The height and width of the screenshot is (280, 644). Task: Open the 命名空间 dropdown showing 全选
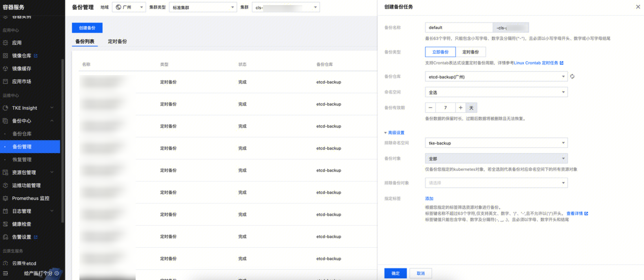tap(496, 92)
